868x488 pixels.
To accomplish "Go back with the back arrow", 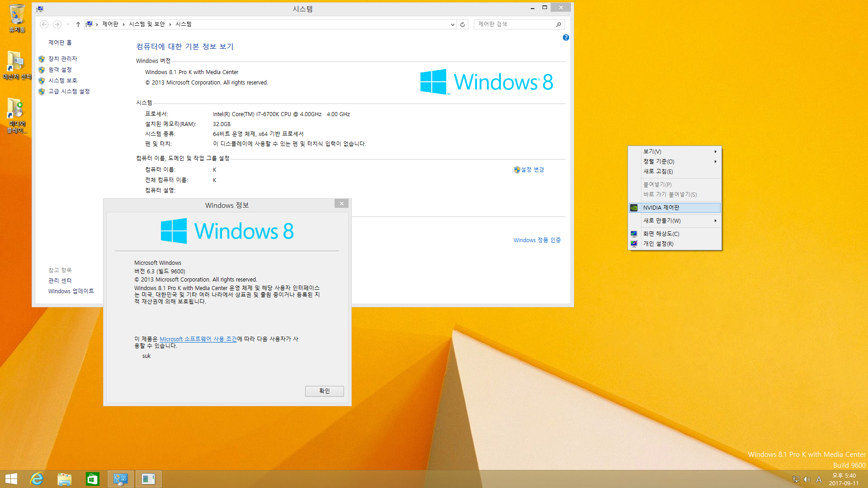I will [44, 24].
